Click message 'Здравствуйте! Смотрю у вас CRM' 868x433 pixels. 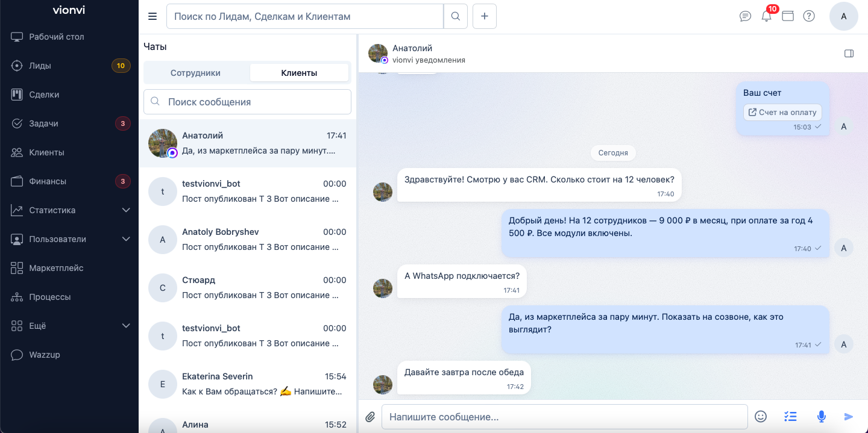click(x=539, y=185)
